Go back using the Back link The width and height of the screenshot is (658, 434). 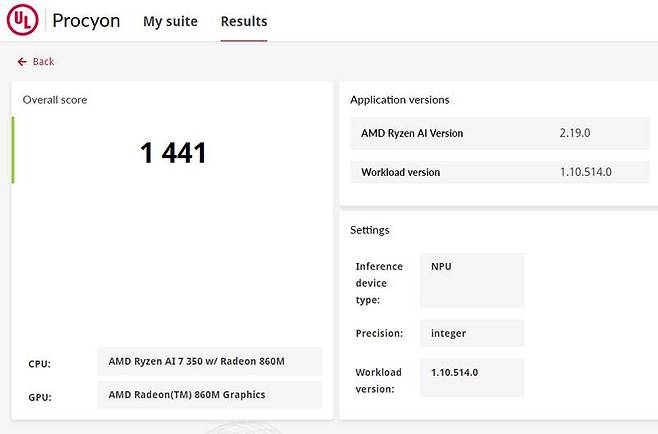(43, 62)
